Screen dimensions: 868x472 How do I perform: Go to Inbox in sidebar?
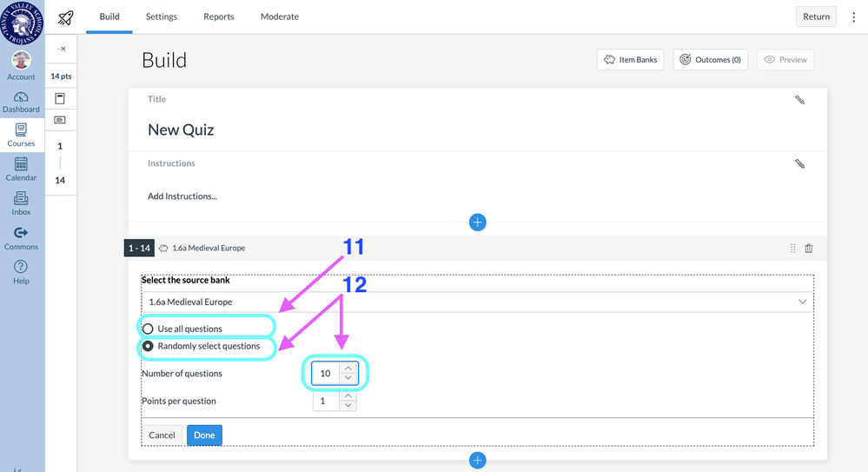[x=21, y=203]
